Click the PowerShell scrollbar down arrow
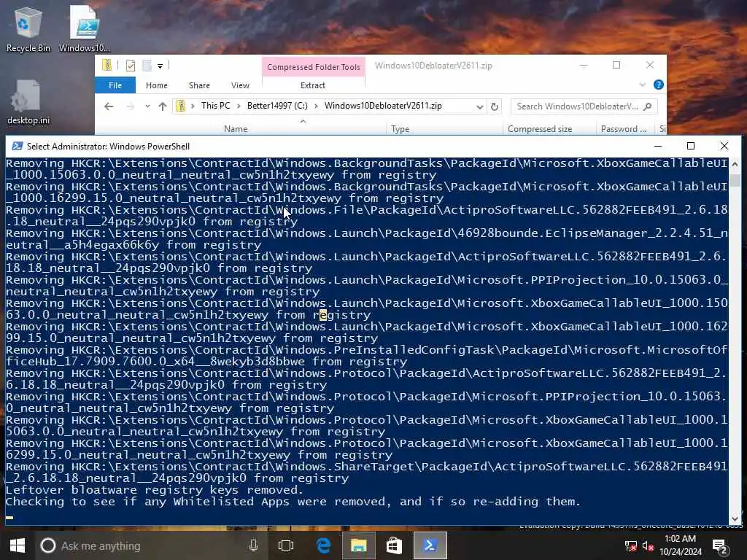Viewport: 747px width, 560px height. click(x=735, y=519)
